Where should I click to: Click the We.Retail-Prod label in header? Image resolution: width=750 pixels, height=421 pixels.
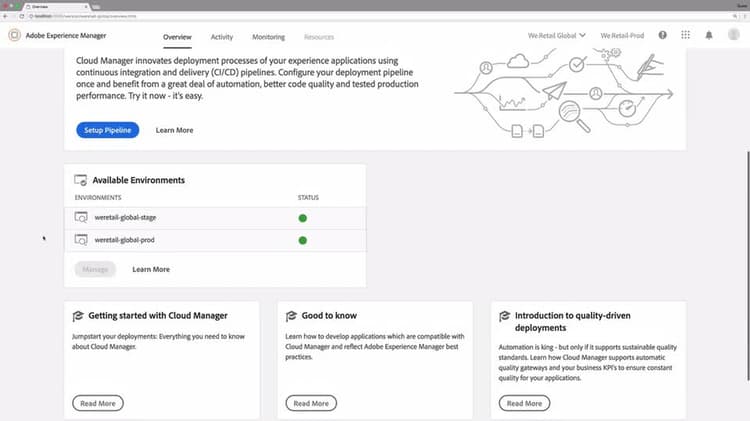pos(622,35)
